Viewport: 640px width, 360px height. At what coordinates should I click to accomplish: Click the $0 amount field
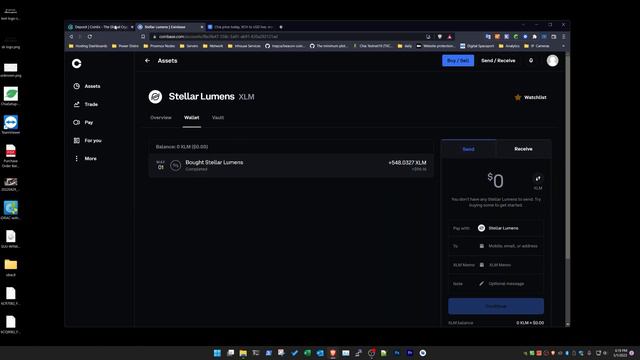(x=496, y=180)
